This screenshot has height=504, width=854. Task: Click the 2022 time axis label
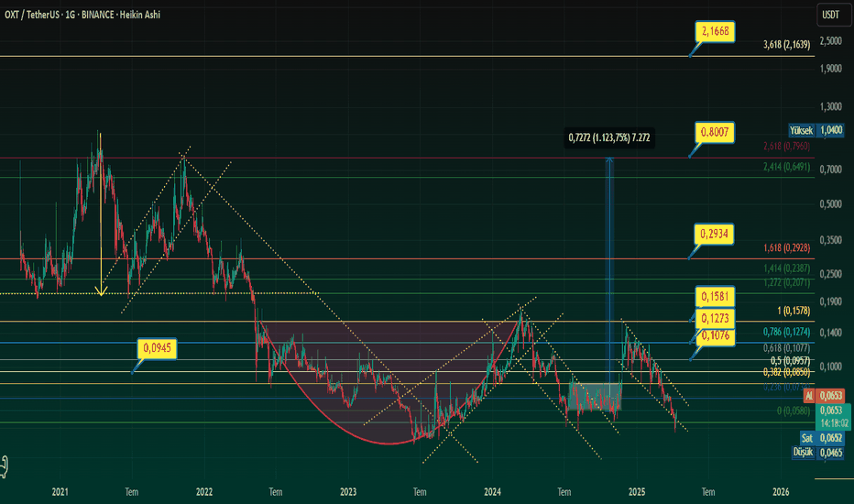point(204,492)
